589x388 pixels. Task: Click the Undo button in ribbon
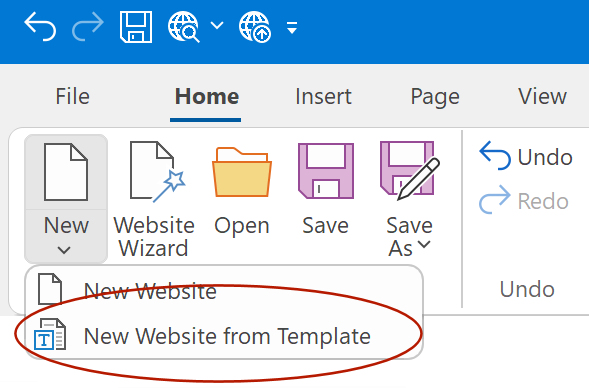tap(526, 157)
